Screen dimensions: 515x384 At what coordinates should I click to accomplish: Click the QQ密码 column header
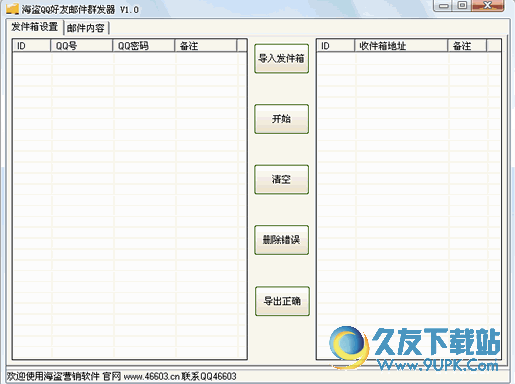[x=143, y=46]
